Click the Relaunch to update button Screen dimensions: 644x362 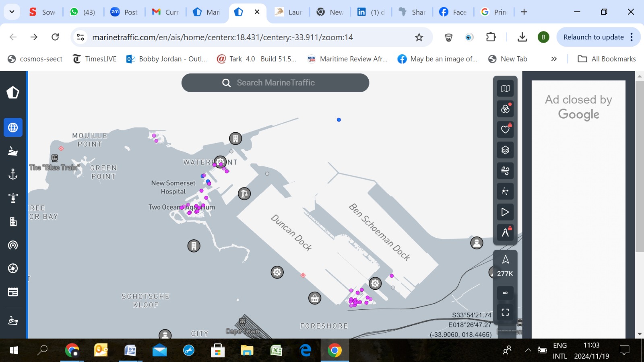593,37
